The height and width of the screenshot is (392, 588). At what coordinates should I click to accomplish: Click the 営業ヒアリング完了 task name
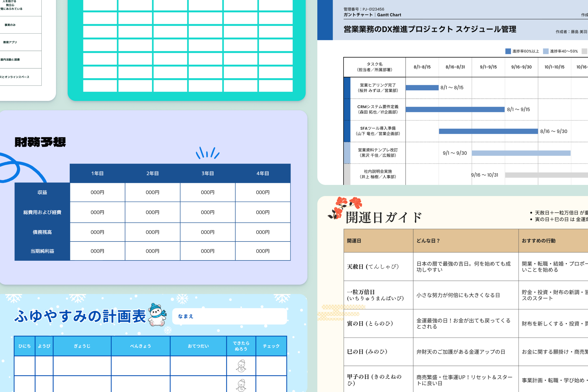click(x=378, y=85)
